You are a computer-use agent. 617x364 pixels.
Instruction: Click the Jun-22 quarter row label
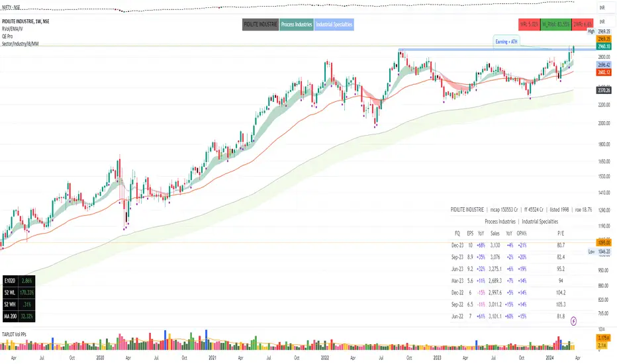click(457, 316)
